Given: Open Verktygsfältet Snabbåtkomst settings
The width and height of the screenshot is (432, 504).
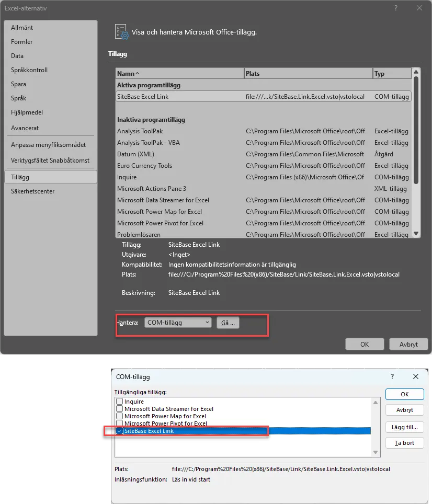Looking at the screenshot, I should click(51, 161).
